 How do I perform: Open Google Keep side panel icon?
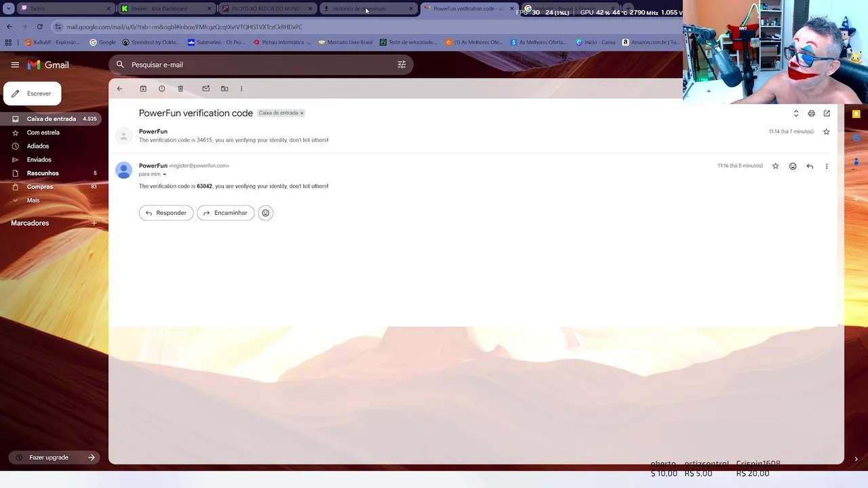(856, 114)
